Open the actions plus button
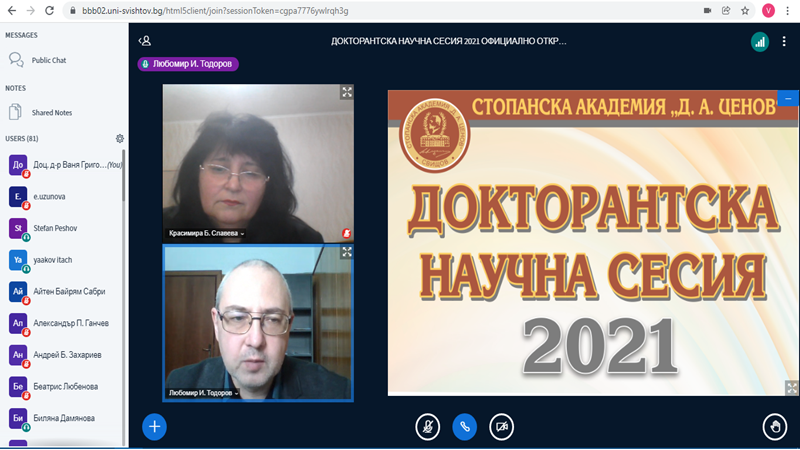This screenshot has height=450, width=800. [x=155, y=427]
